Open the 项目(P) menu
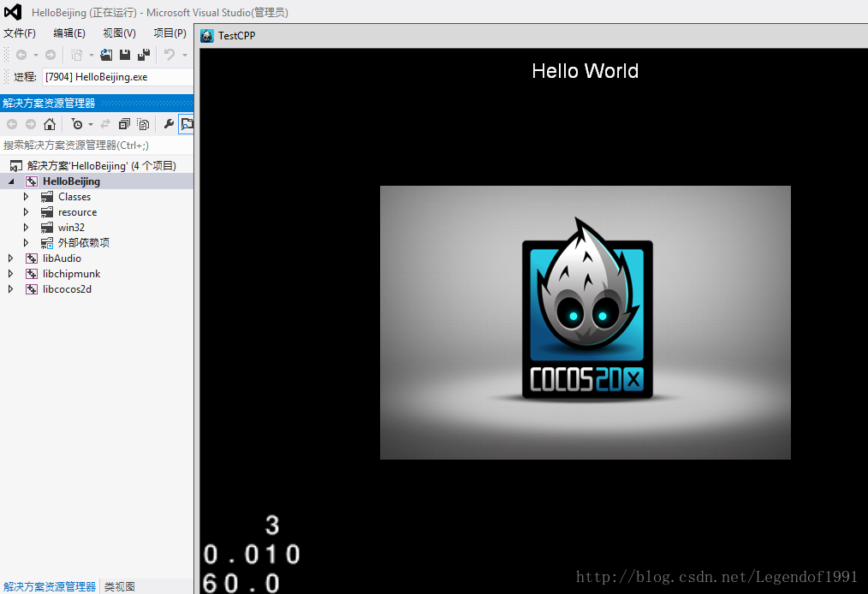This screenshot has width=868, height=594. [170, 33]
